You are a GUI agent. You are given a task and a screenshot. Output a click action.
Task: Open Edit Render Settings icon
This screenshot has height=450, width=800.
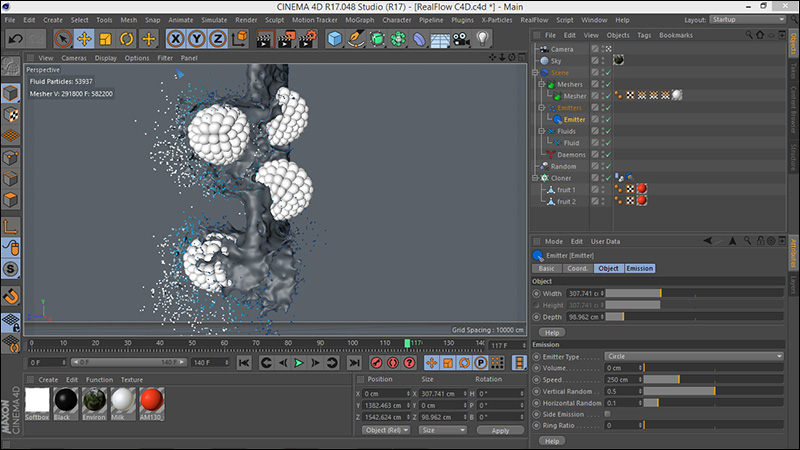(x=308, y=39)
